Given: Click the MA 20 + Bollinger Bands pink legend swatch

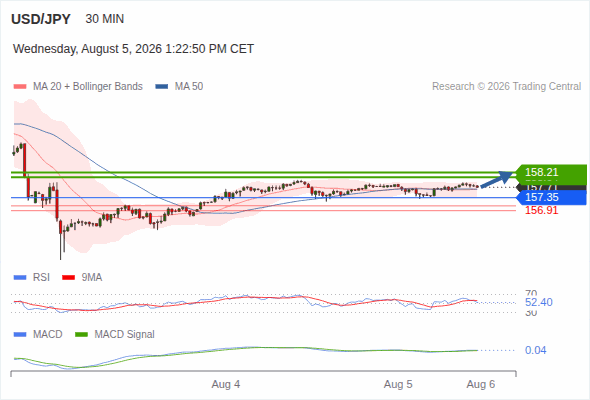Looking at the screenshot, I should point(20,87).
